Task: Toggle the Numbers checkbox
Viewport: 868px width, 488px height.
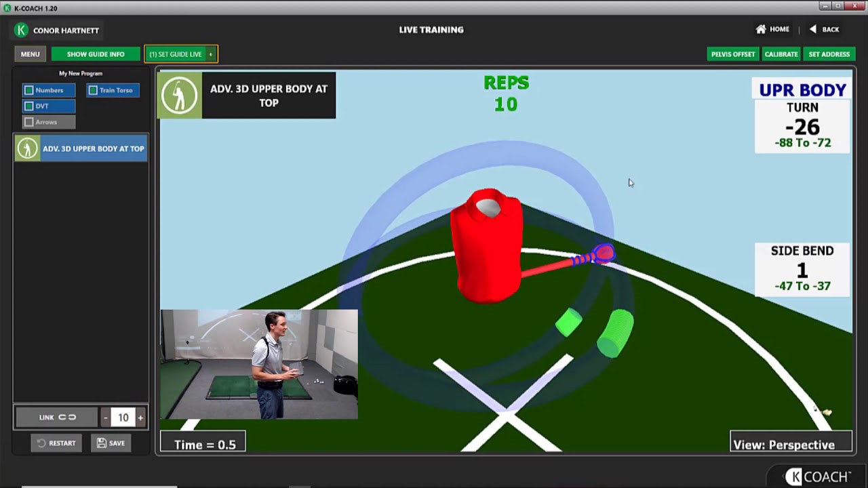Action: [29, 90]
